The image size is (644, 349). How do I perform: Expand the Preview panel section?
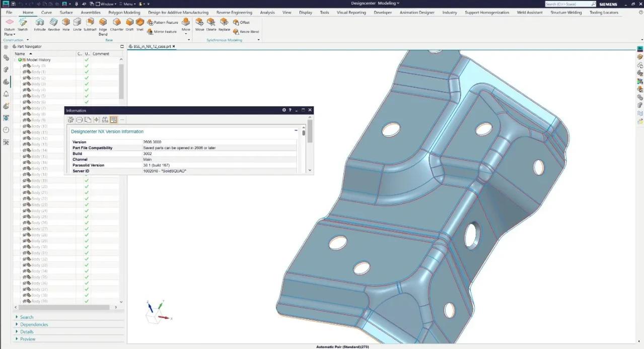(x=28, y=339)
